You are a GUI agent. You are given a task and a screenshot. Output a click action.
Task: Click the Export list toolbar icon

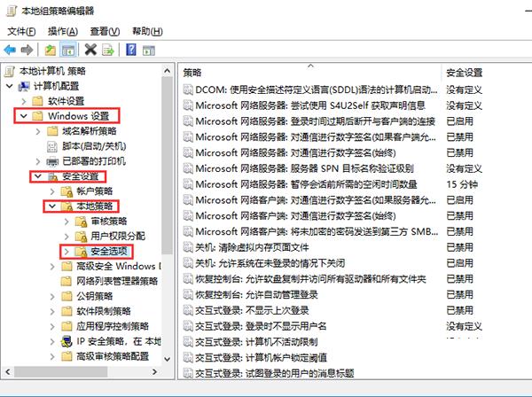tap(108, 51)
